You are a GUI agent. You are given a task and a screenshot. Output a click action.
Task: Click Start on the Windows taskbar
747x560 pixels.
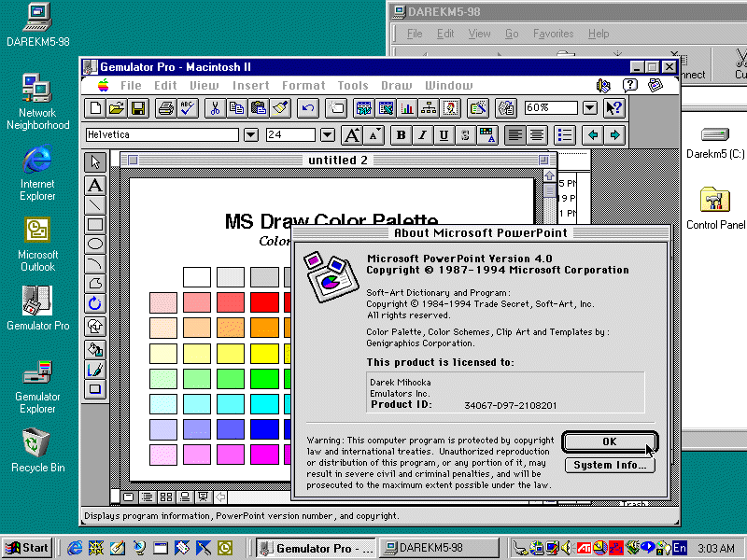27,548
